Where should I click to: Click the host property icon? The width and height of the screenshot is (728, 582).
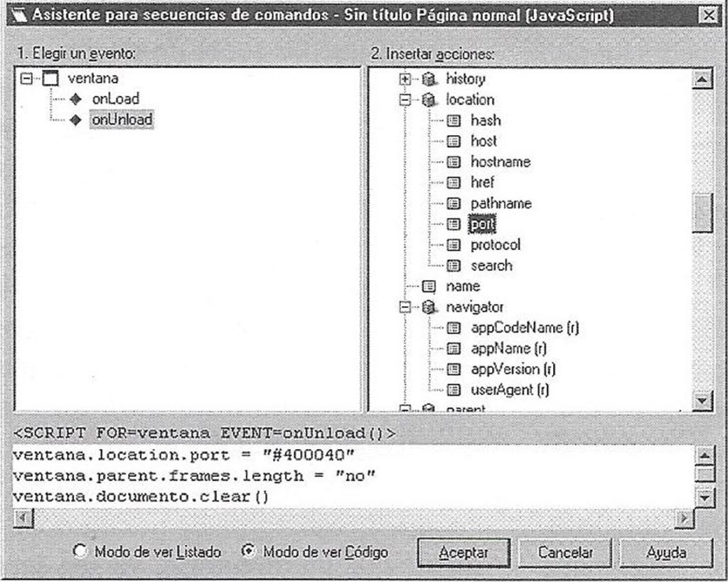click(x=454, y=141)
